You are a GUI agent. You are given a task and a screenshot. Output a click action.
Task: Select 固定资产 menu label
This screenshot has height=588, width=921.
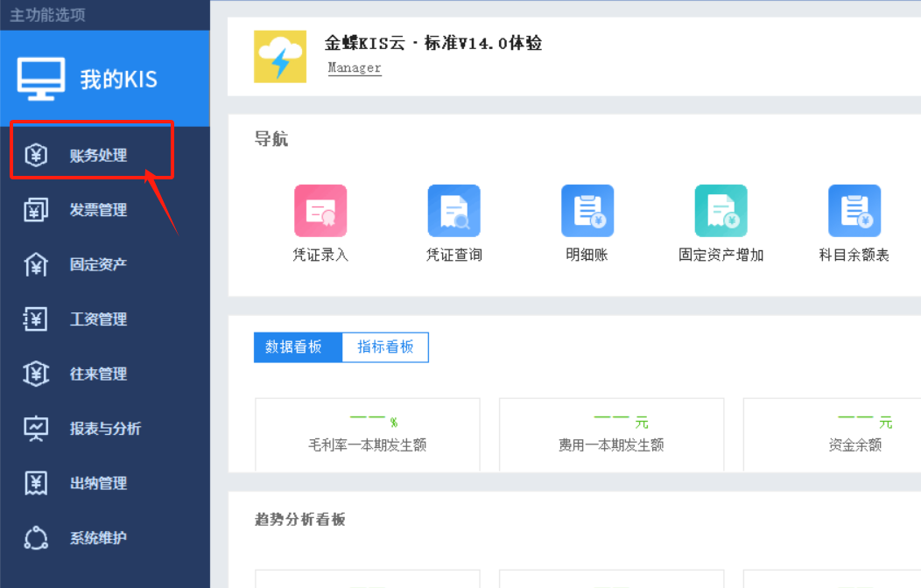pyautogui.click(x=98, y=264)
